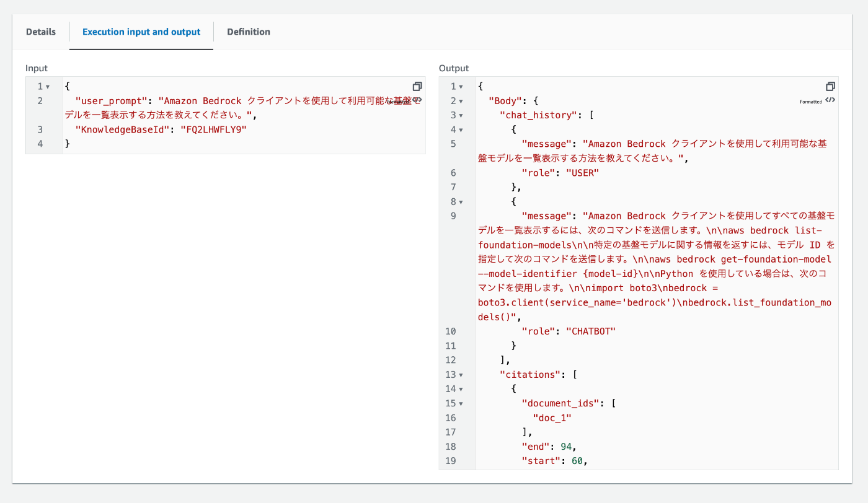
Task: Open the Details tab
Action: (41, 32)
